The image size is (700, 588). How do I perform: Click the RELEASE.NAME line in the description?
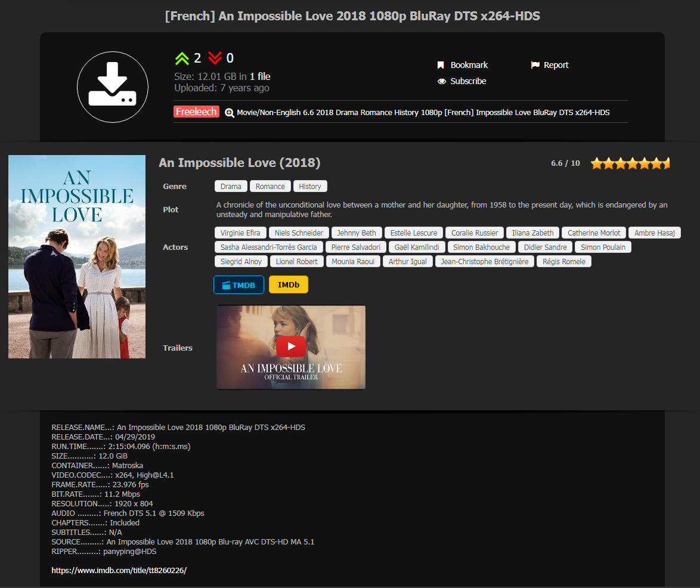tap(178, 427)
